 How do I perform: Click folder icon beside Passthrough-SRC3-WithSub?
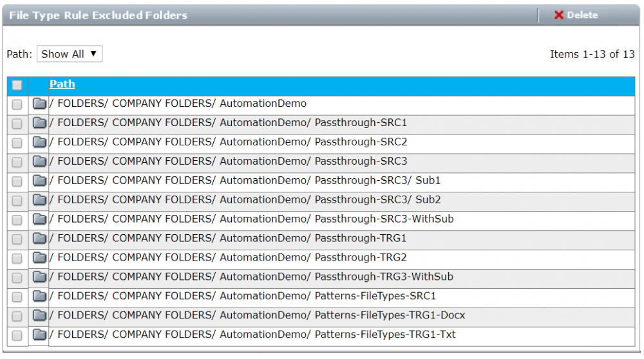[40, 219]
